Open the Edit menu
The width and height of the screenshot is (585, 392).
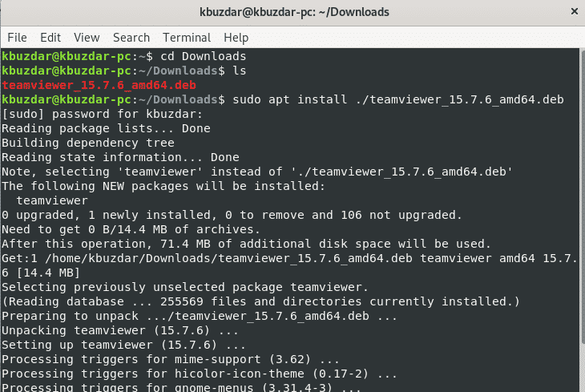pyautogui.click(x=50, y=38)
